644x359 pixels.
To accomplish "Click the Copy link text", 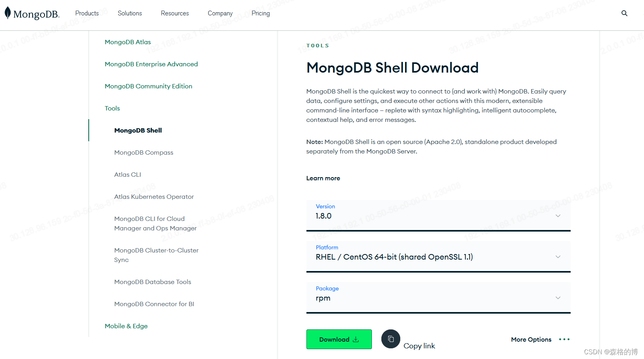I will point(419,346).
